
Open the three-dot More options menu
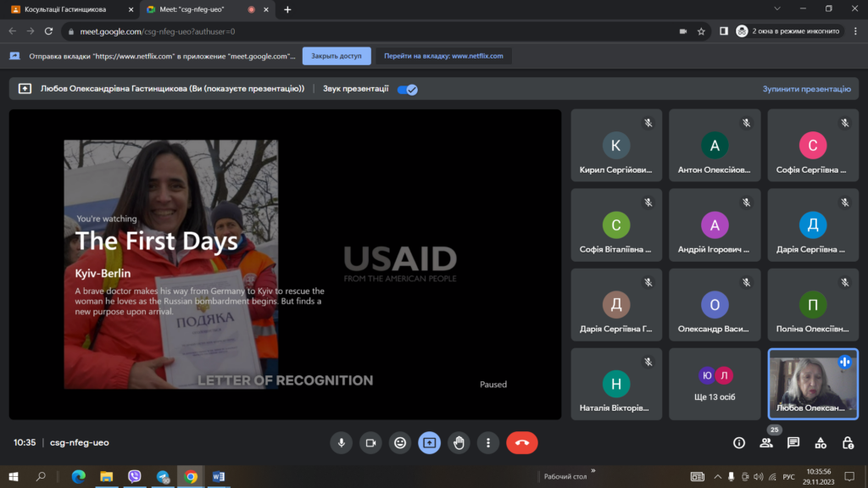[x=488, y=442]
